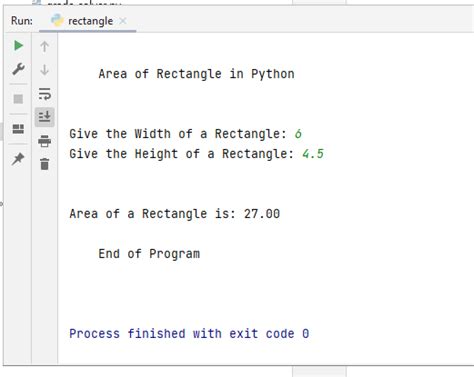The width and height of the screenshot is (474, 377).
Task: Print the console output
Action: [45, 141]
